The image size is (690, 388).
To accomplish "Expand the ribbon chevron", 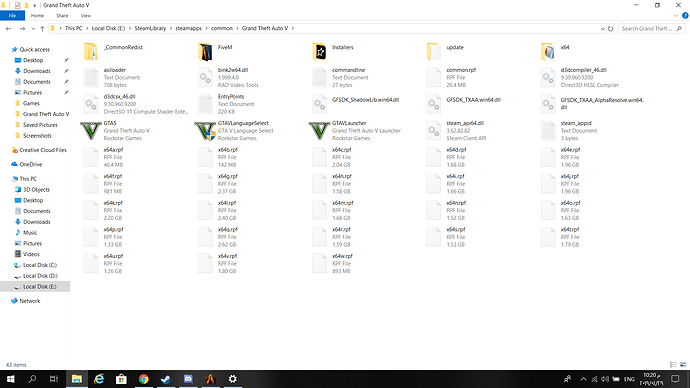I will pyautogui.click(x=676, y=15).
